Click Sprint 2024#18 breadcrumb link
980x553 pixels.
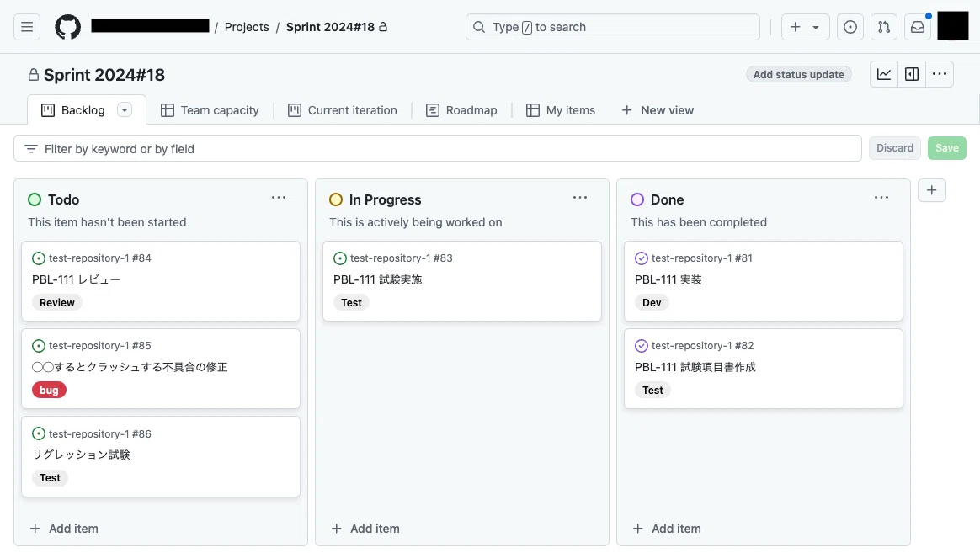pyautogui.click(x=330, y=27)
